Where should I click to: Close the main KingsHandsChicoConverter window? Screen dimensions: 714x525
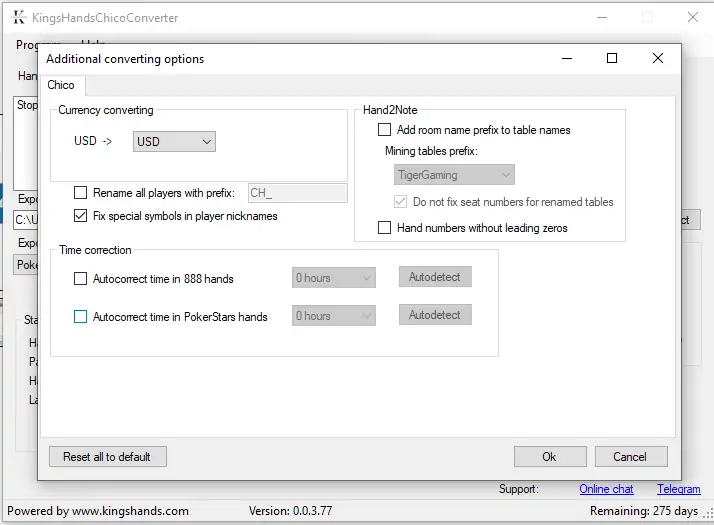click(692, 17)
